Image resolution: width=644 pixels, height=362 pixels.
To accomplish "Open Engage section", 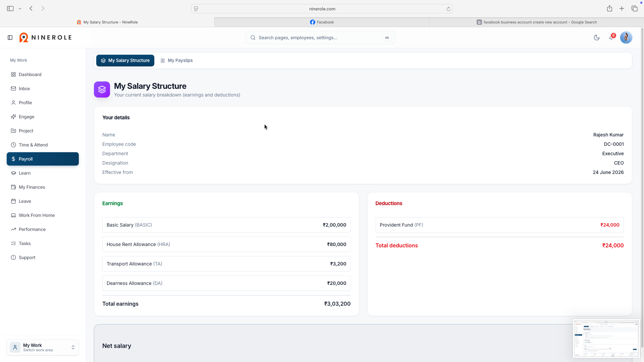I will [x=43, y=117].
